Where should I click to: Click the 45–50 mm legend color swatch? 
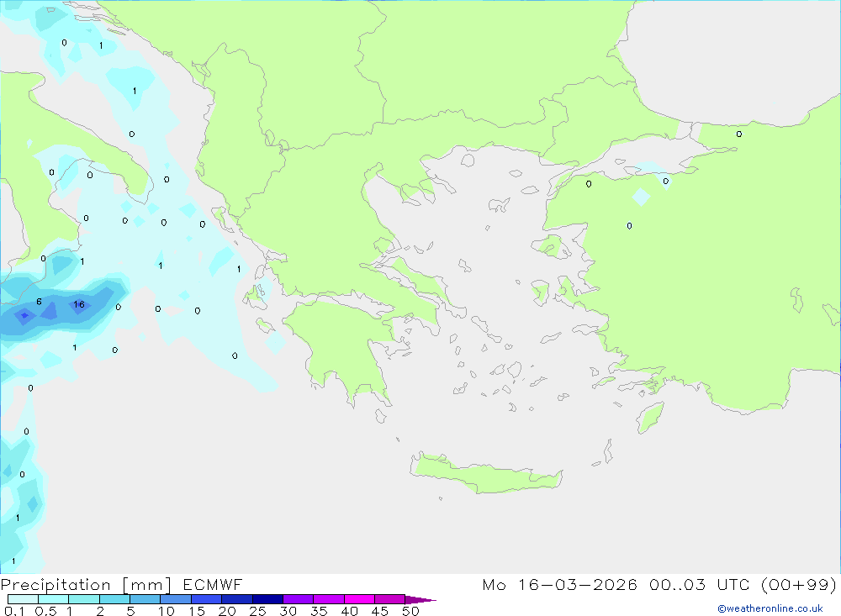pos(389,599)
